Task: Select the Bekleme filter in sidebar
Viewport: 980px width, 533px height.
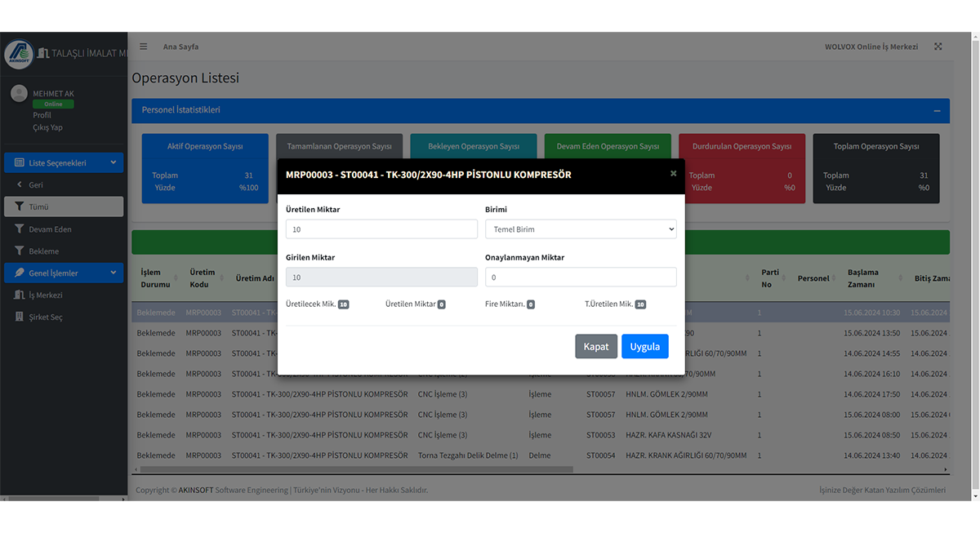Action: coord(43,251)
